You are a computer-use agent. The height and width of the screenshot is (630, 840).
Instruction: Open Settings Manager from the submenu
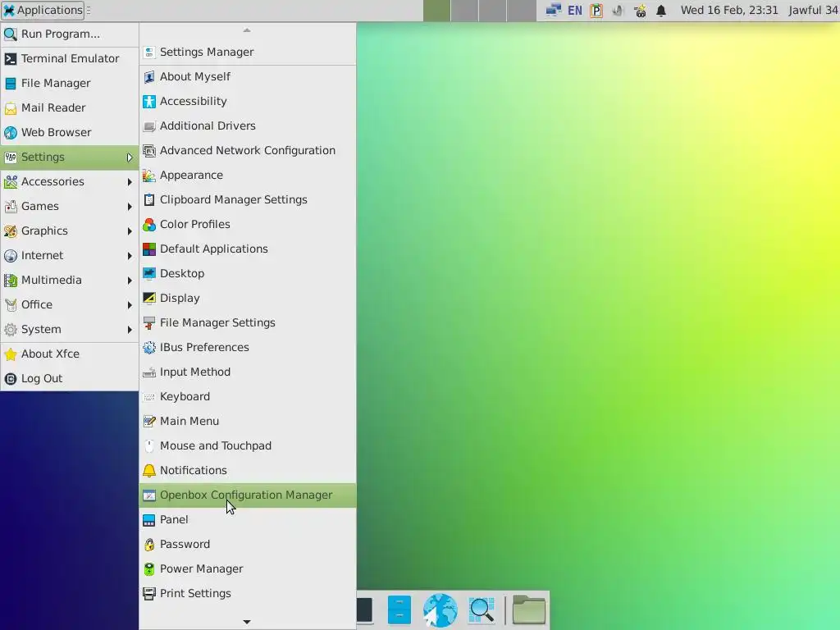click(248, 52)
